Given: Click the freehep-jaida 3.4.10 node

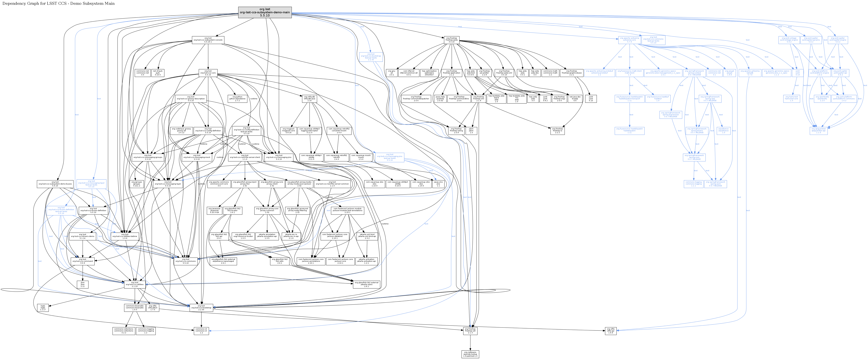Looking at the screenshot, I should click(x=452, y=40).
